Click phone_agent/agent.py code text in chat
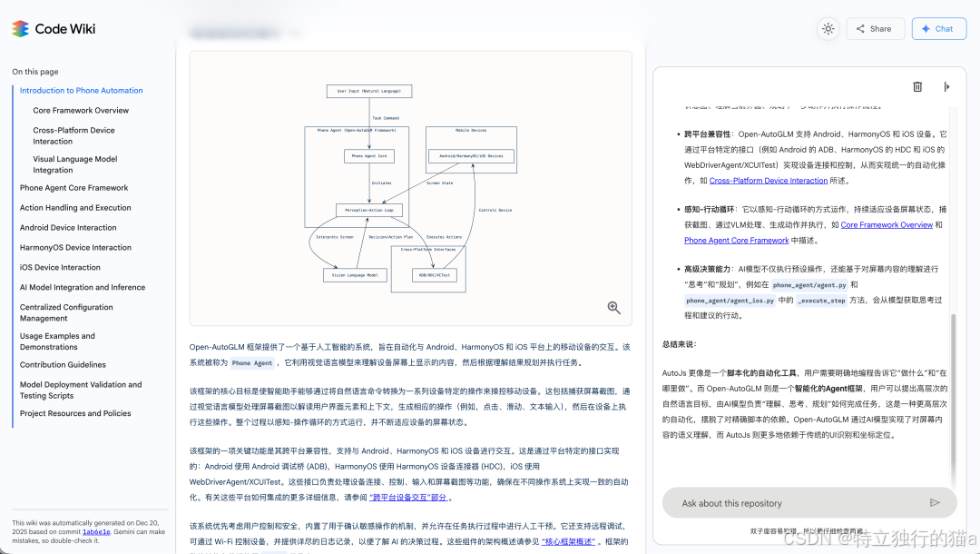The width and height of the screenshot is (980, 554). [809, 285]
